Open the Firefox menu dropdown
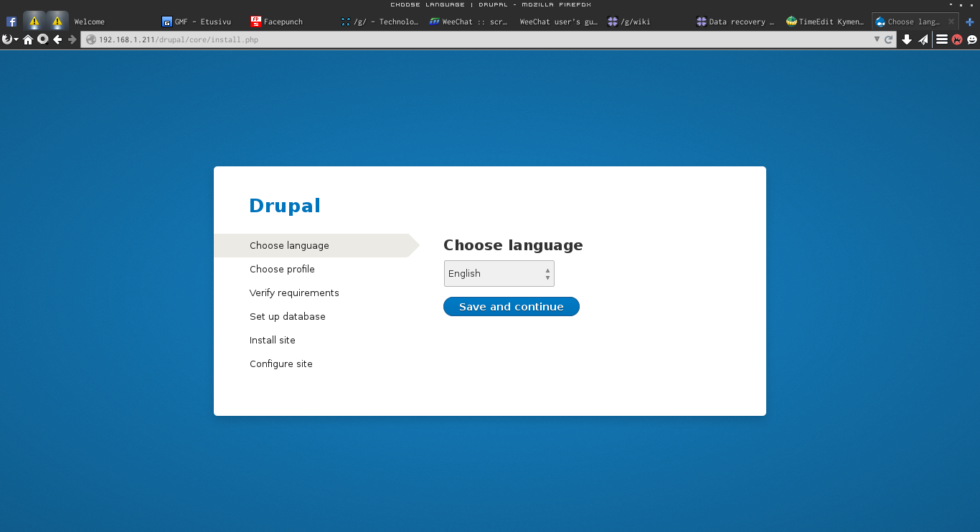 point(10,39)
